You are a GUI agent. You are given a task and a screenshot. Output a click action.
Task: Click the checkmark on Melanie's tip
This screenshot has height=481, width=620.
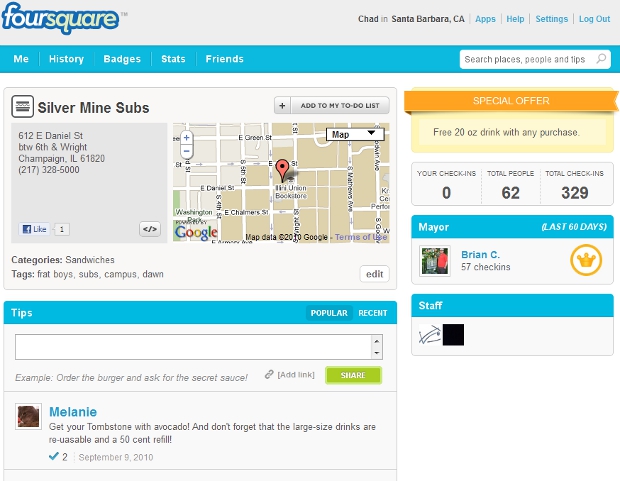pyautogui.click(x=54, y=456)
